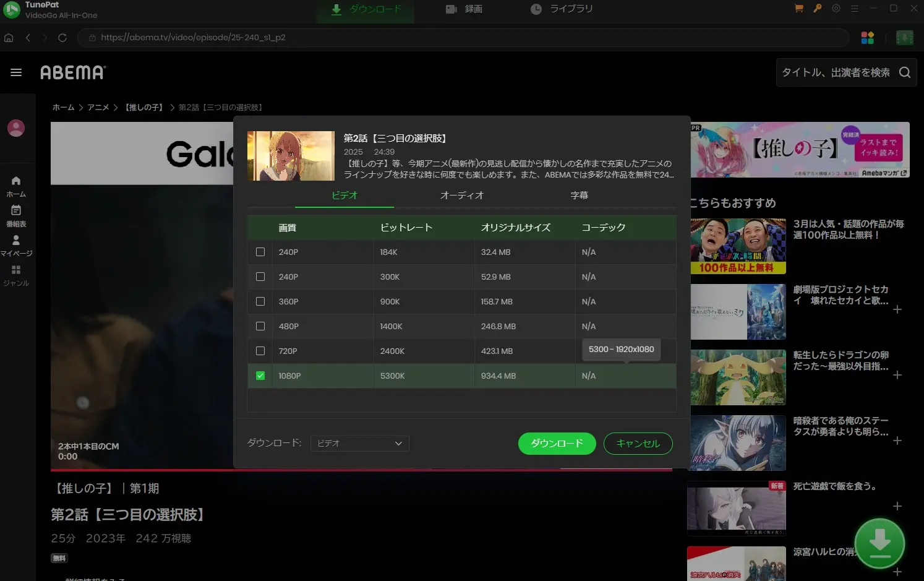Screen dimensions: 924x581
Task: Navigate back with the left arrow
Action: 28,38
